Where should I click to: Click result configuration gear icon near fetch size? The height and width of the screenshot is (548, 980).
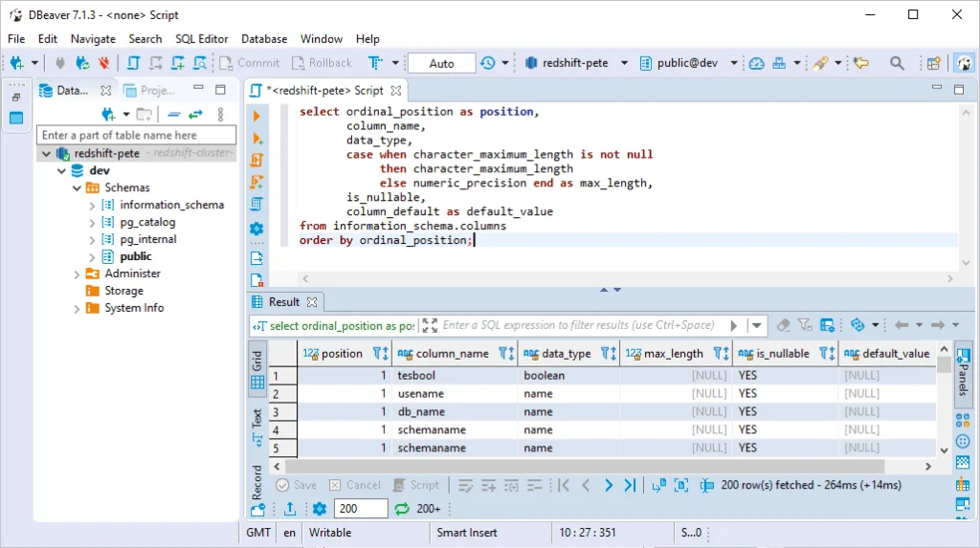[320, 509]
